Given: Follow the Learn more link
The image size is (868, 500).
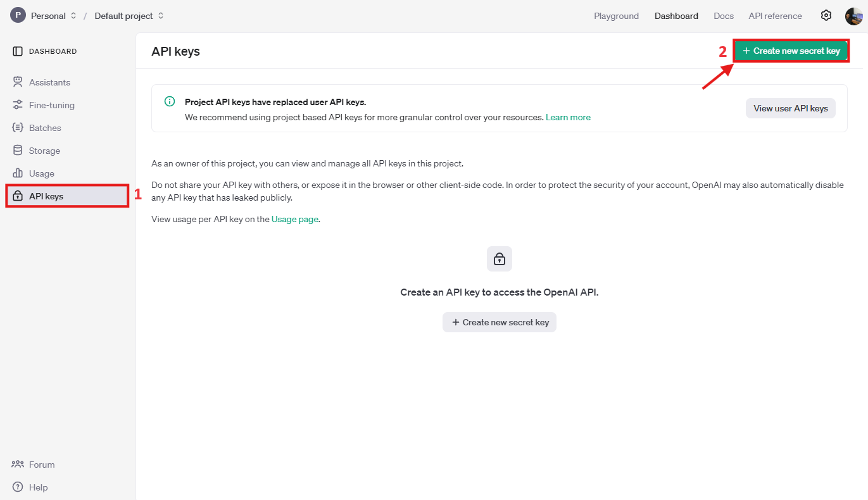Looking at the screenshot, I should [x=568, y=117].
